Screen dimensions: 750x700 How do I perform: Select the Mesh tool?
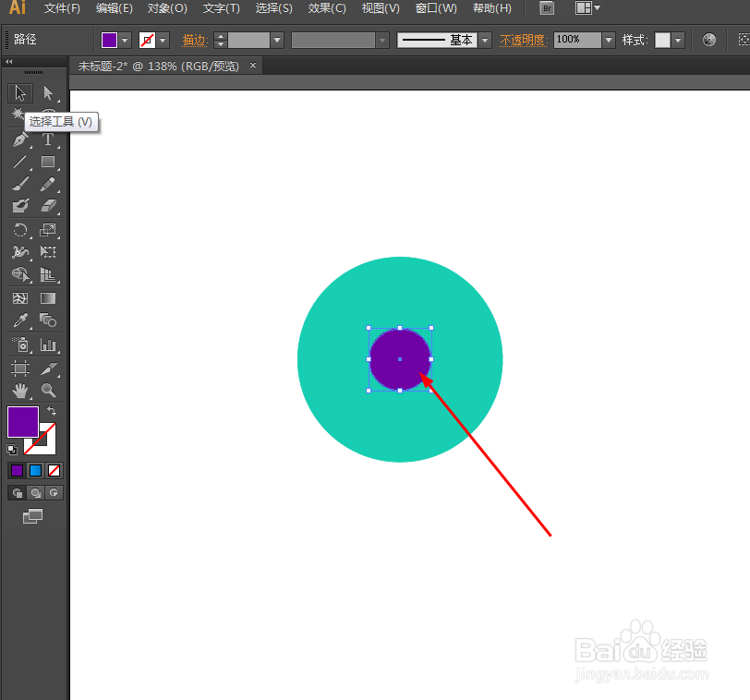(x=20, y=298)
